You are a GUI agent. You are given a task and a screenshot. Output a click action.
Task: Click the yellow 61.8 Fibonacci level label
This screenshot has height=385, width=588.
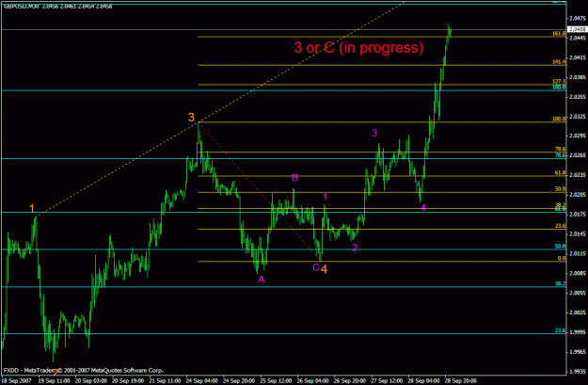pyautogui.click(x=560, y=173)
